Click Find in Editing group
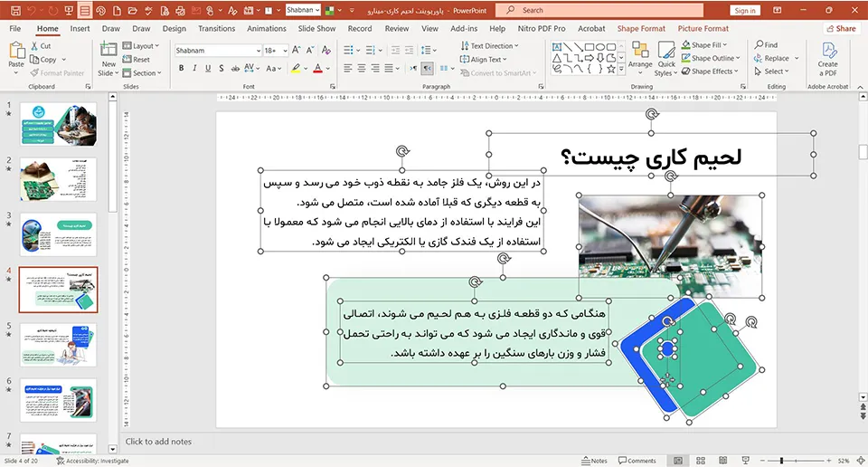The width and height of the screenshot is (868, 467). pos(766,45)
